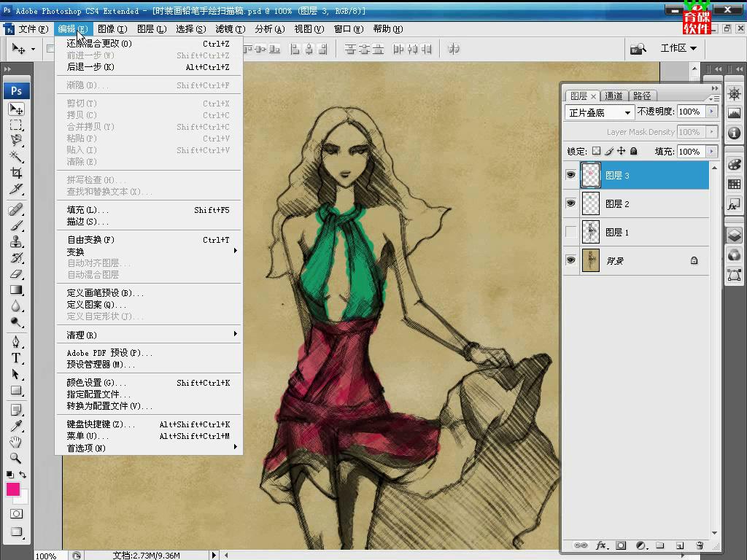Create new adjustment layer icon

point(641,545)
